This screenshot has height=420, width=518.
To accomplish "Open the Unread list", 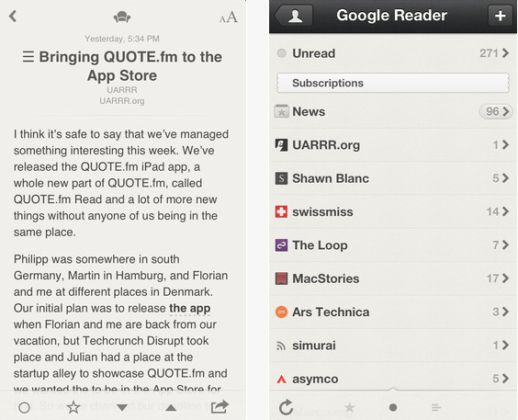I will [x=393, y=53].
